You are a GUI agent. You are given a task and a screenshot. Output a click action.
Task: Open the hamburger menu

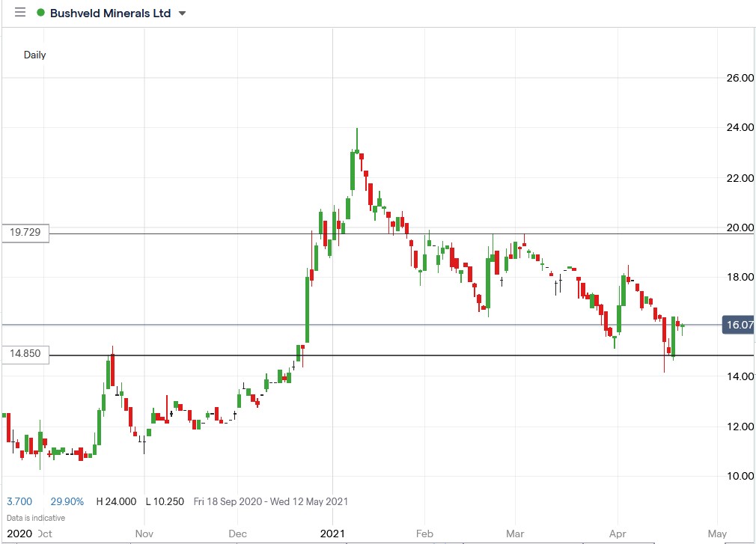[19, 12]
